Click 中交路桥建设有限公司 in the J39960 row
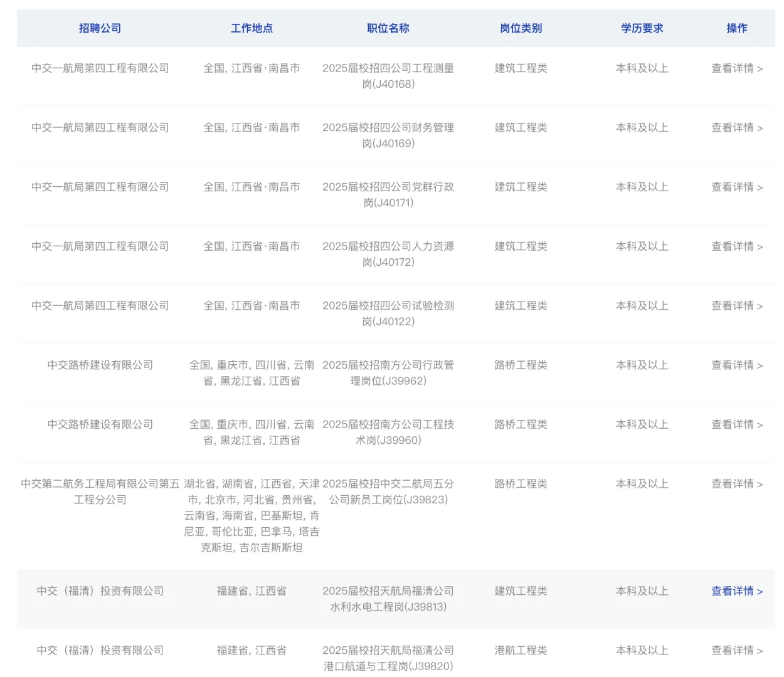Viewport: 784px width, 677px height. click(x=100, y=424)
